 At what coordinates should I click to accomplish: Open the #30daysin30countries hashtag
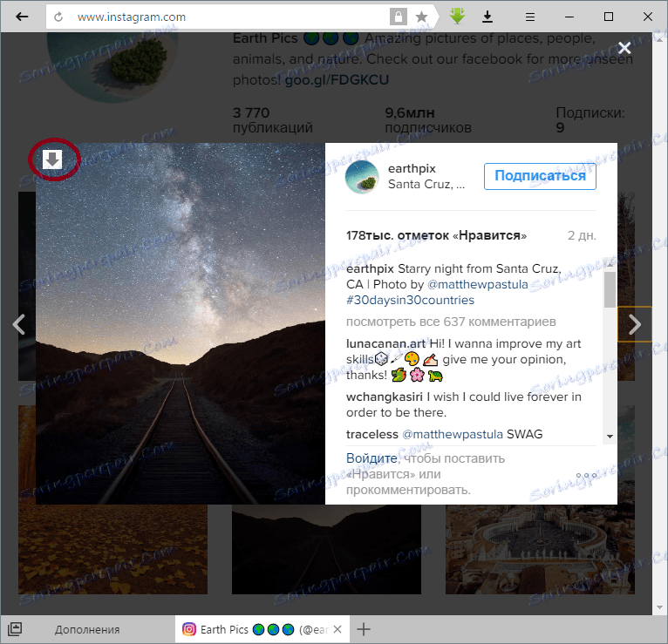pos(410,300)
